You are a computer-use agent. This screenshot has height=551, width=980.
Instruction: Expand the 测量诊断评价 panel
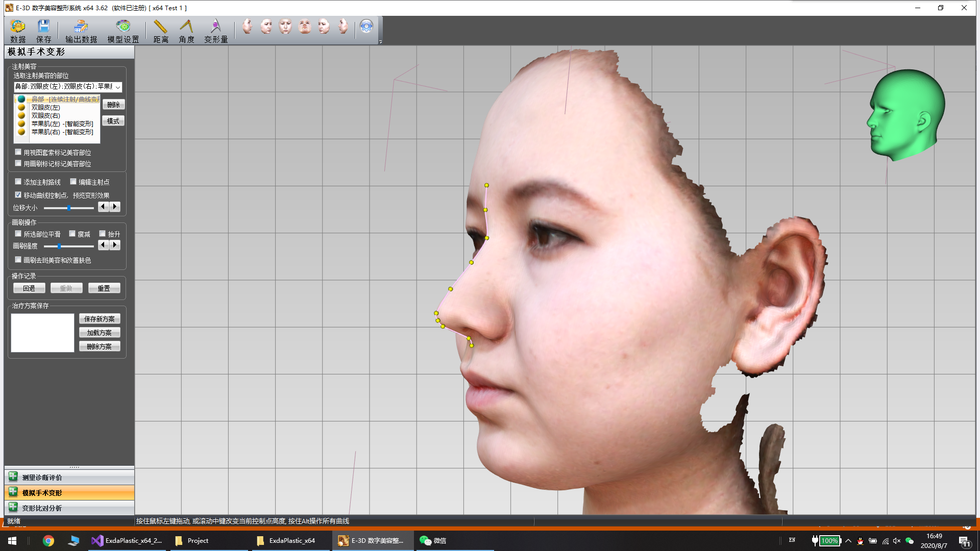tap(42, 478)
